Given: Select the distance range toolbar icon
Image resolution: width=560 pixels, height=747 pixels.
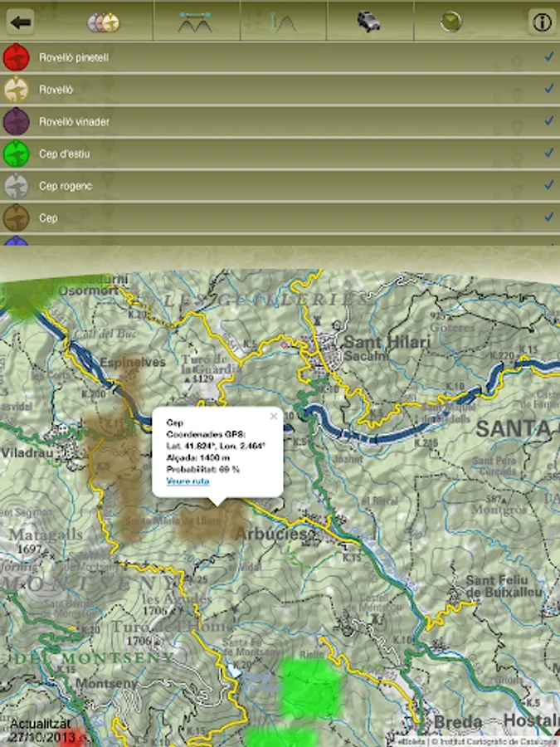Looking at the screenshot, I should point(195,22).
